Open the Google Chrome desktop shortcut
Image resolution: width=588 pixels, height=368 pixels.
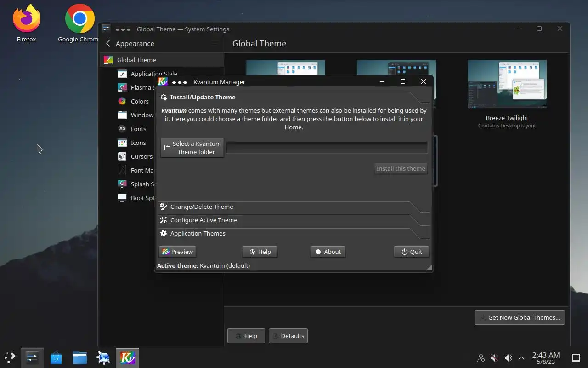[79, 23]
